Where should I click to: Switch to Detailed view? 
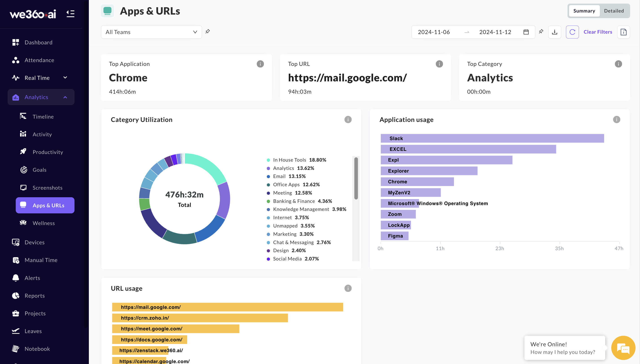coord(614,11)
